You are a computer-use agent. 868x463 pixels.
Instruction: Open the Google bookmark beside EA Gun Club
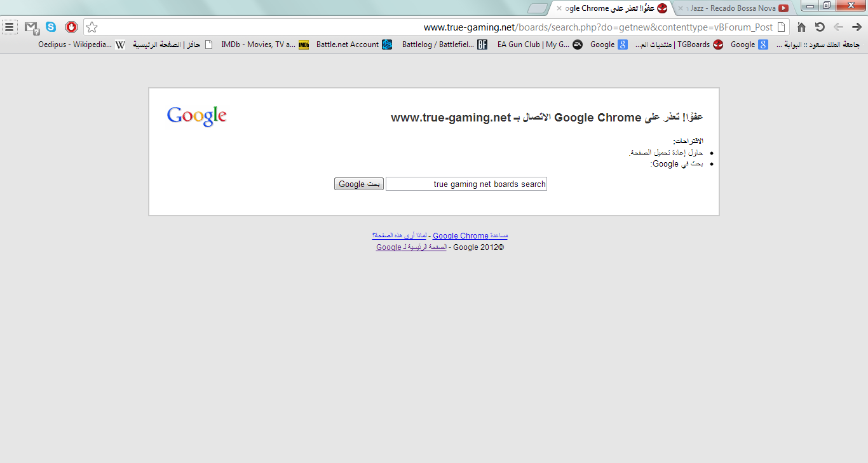click(x=609, y=45)
